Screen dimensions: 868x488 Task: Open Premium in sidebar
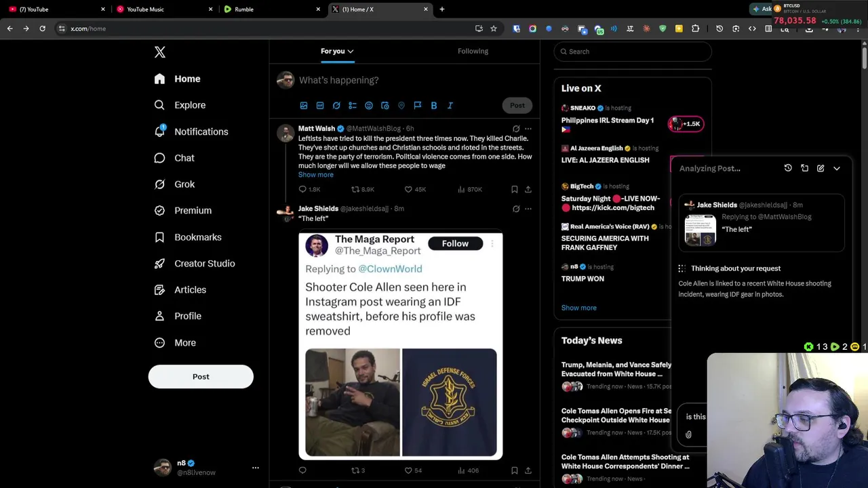click(182, 210)
